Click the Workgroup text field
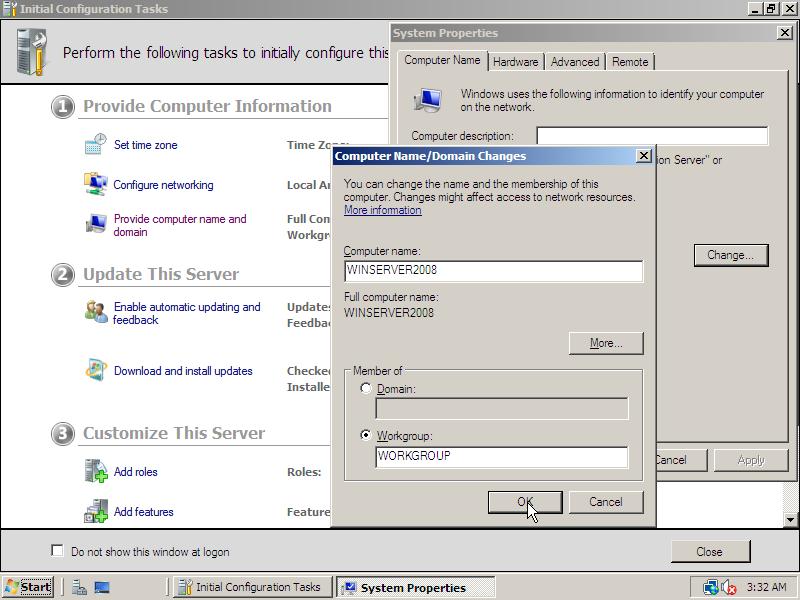Viewport: 800px width, 600px height. [x=502, y=457]
